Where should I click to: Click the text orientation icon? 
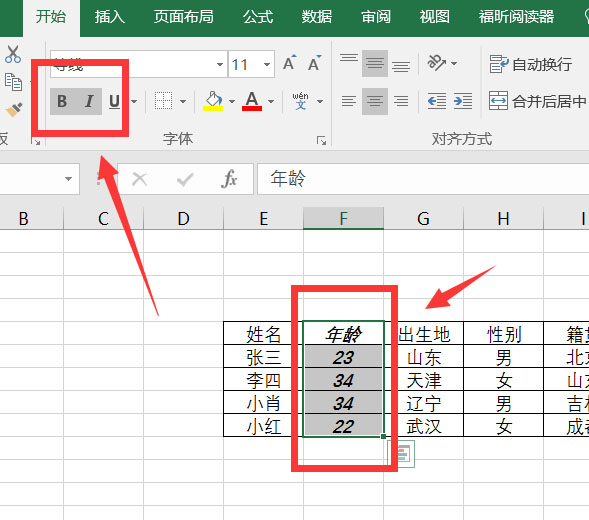tap(436, 63)
